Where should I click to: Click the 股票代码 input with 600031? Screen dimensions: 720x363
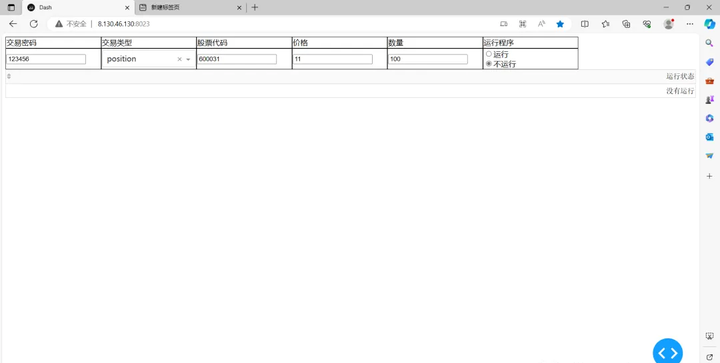click(237, 59)
